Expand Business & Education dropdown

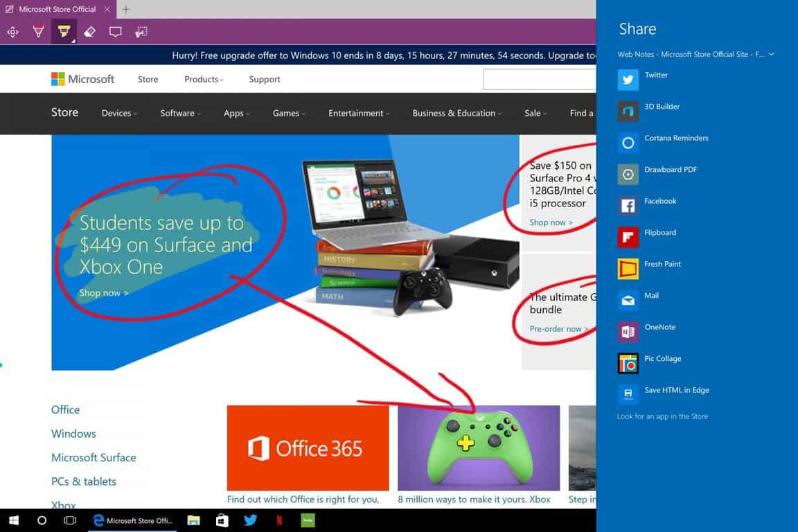456,113
